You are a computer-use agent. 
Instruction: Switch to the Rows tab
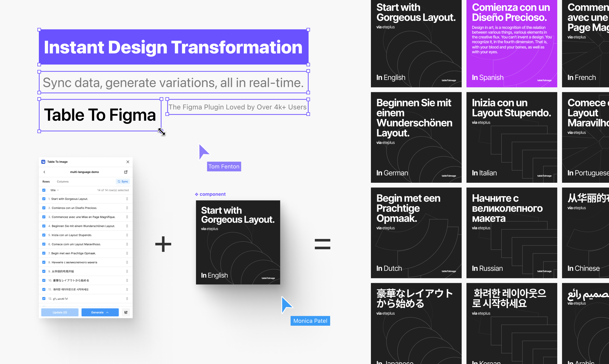[46, 182]
